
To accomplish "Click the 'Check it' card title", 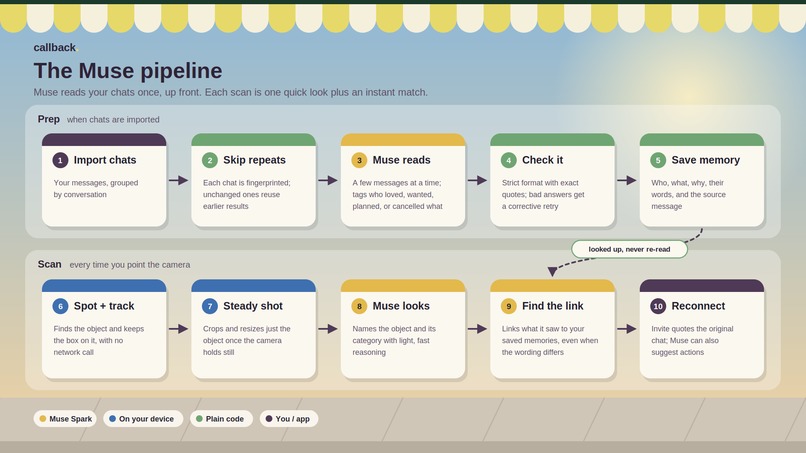I will (542, 160).
